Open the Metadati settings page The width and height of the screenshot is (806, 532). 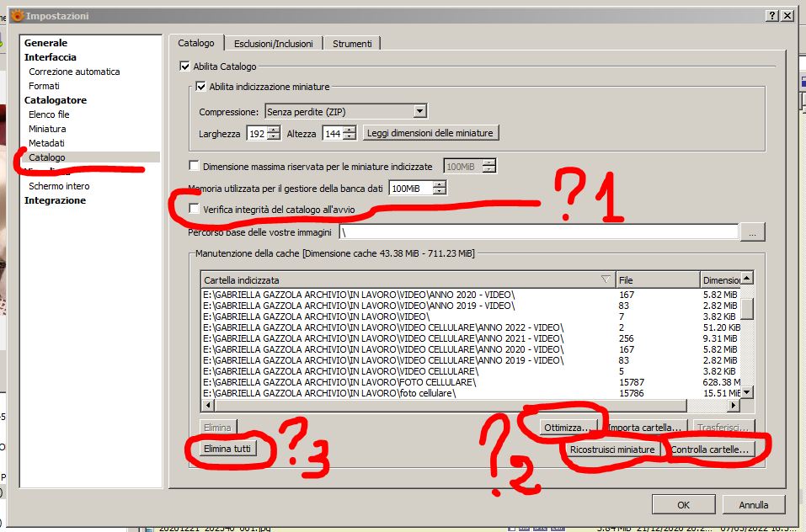(47, 143)
